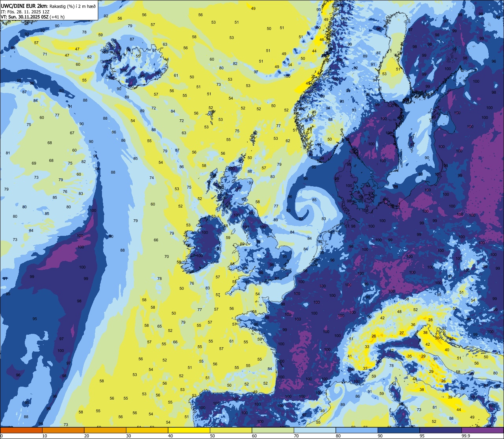Image resolution: width=504 pixels, height=439 pixels.
Task: Click the legend scale label '10'
Action: click(45, 436)
